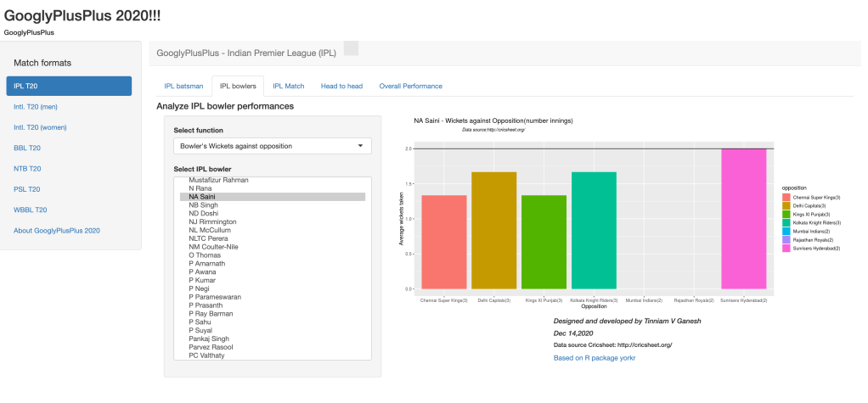
Task: Select WBBL T20 match format
Action: click(31, 210)
